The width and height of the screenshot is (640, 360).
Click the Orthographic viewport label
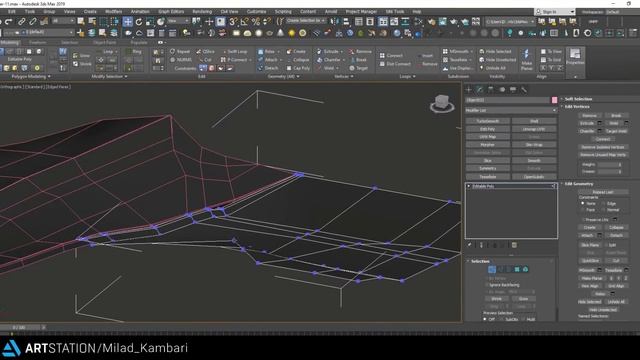point(11,87)
